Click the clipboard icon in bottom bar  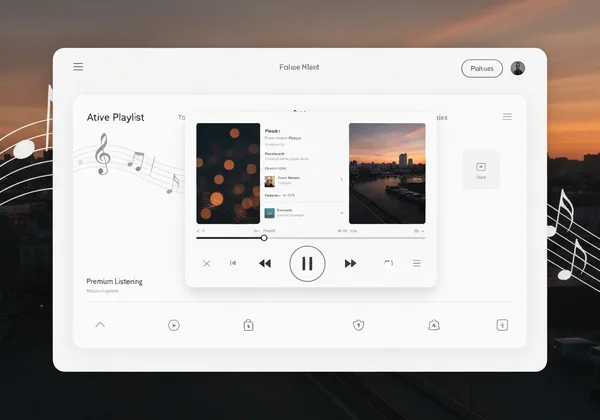(248, 325)
